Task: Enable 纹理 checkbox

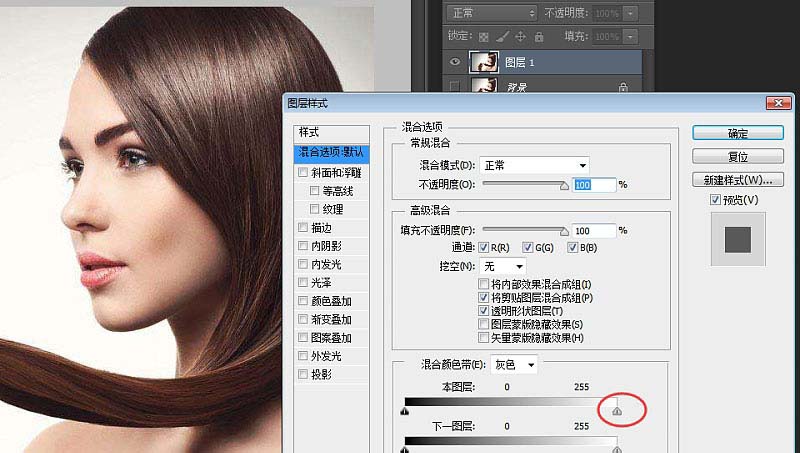Action: point(315,209)
